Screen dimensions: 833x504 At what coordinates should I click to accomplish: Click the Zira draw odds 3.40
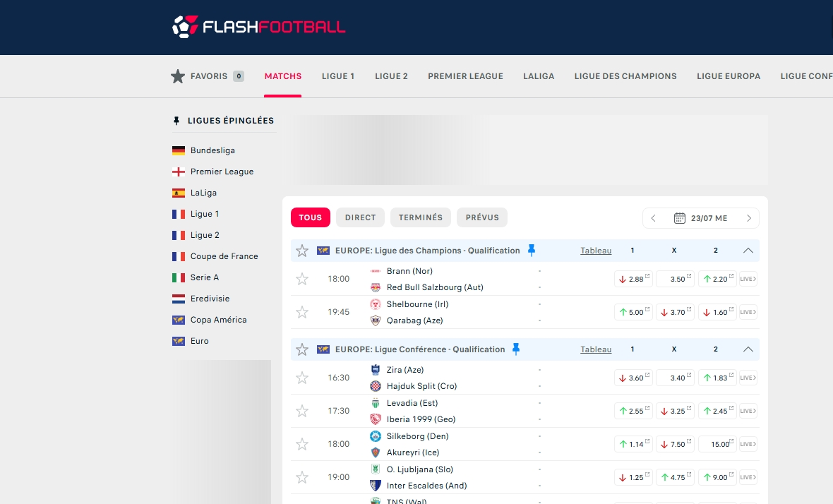tap(675, 378)
